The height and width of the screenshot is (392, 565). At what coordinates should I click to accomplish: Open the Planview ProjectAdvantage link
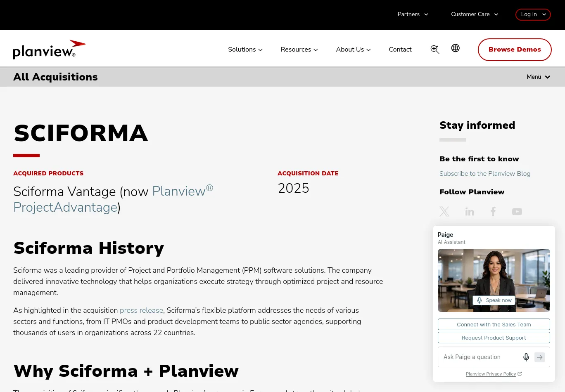pyautogui.click(x=113, y=199)
